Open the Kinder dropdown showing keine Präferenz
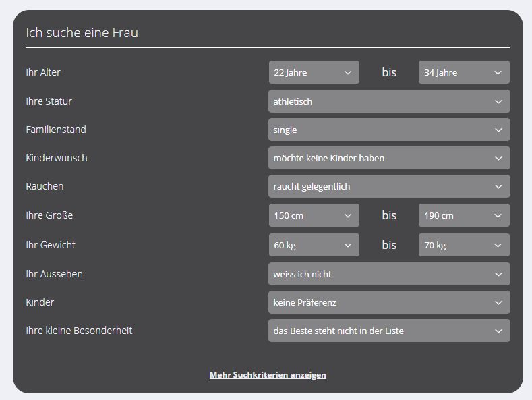Screen dimensions: 532x400 (389, 302)
